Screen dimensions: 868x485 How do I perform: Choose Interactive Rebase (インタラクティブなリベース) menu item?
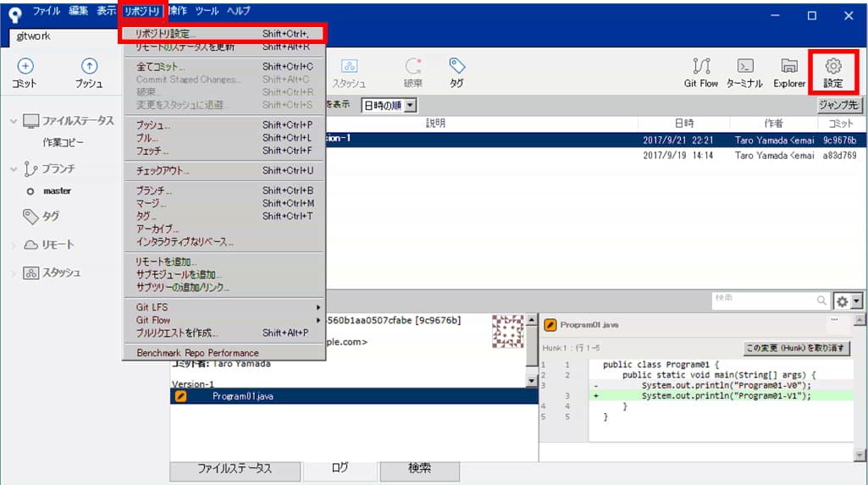pyautogui.click(x=224, y=242)
